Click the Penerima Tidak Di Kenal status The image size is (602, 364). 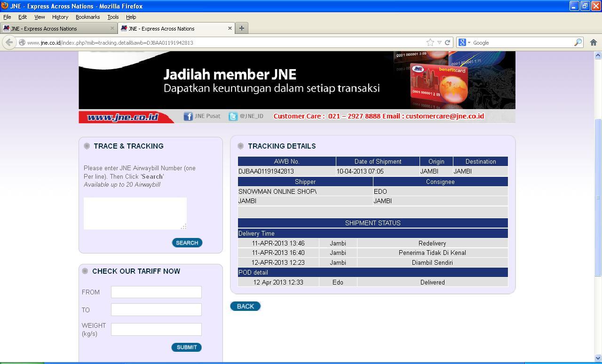432,253
